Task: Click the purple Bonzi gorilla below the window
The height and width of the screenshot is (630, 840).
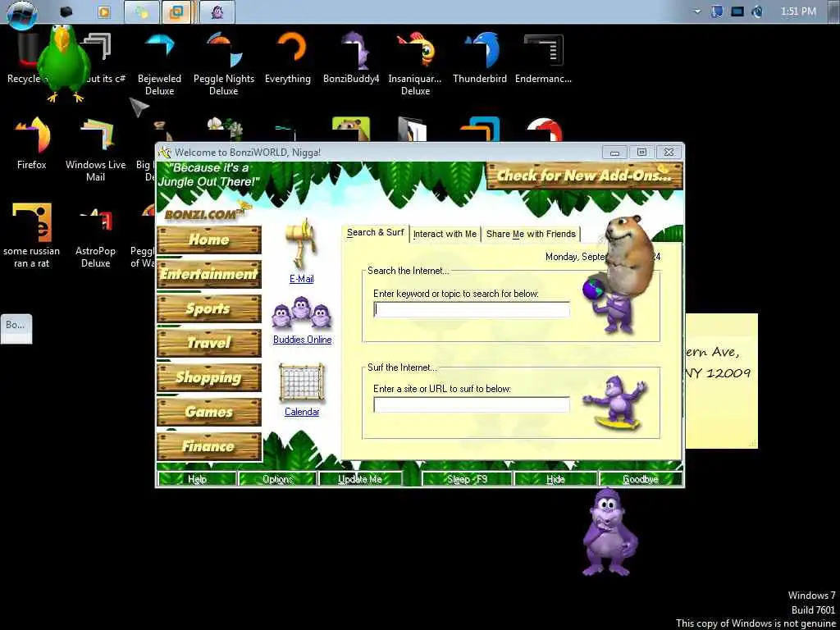Action: (609, 532)
